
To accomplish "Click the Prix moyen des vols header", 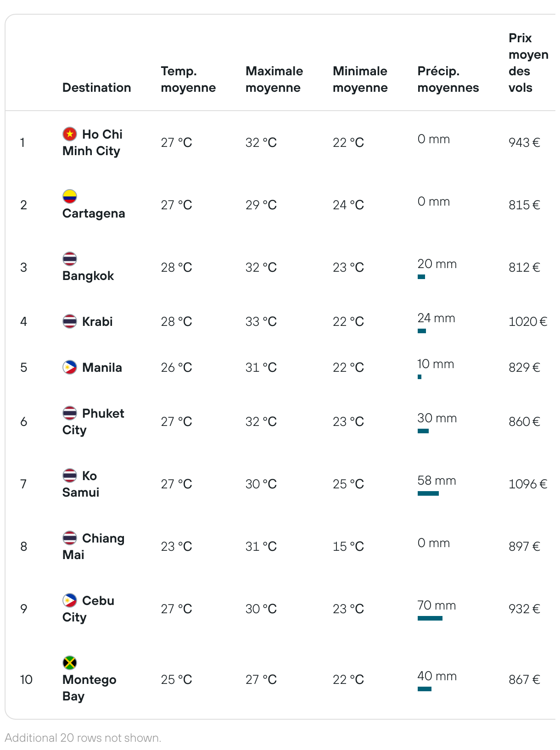I will click(x=528, y=63).
